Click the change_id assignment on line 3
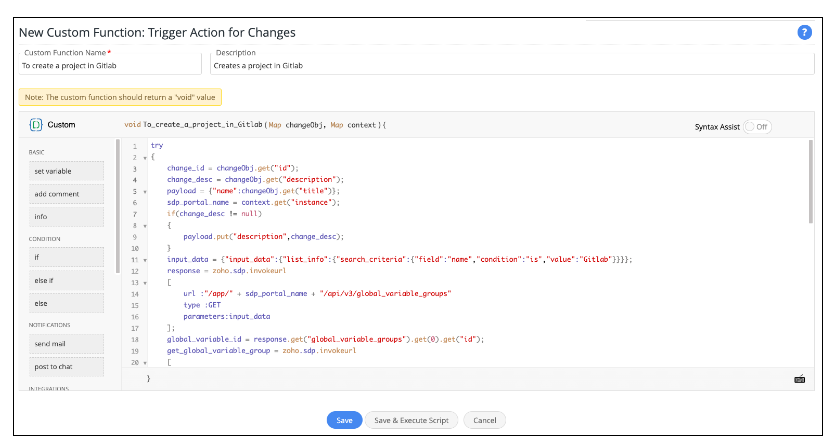Image resolution: width=831 pixels, height=445 pixels. [x=233, y=168]
